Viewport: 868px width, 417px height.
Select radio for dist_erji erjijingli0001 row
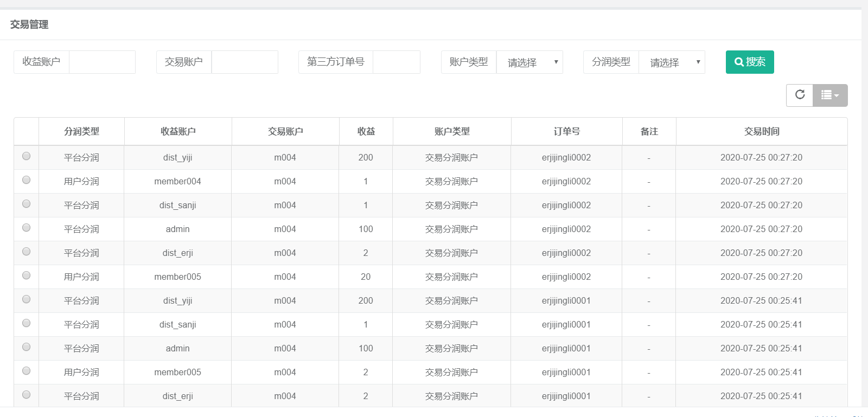(26, 395)
